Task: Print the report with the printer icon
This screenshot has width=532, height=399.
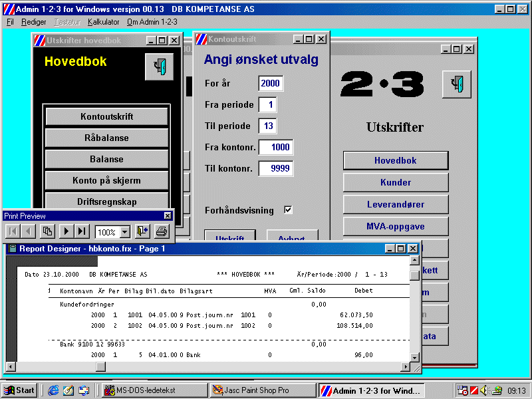Action: pos(162,231)
